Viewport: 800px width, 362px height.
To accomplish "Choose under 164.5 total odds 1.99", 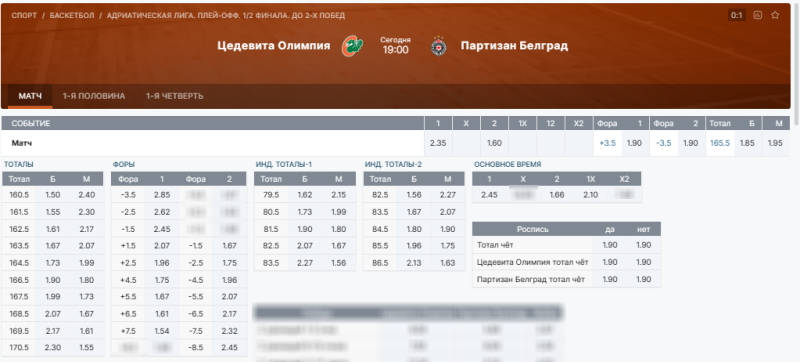I will click(x=87, y=263).
